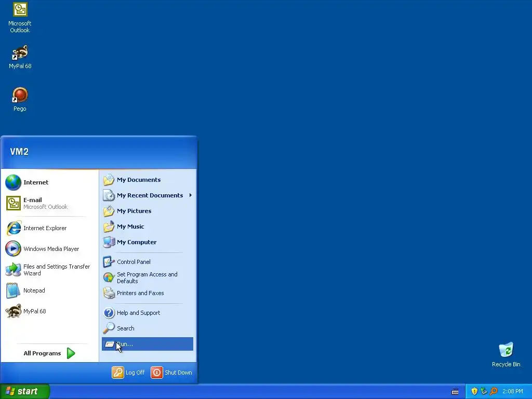The image size is (532, 399).
Task: Click the keyboard icon in taskbar
Action: pyautogui.click(x=455, y=392)
